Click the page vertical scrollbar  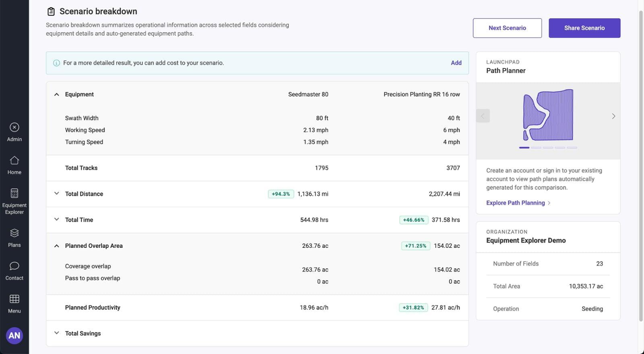coord(641,161)
